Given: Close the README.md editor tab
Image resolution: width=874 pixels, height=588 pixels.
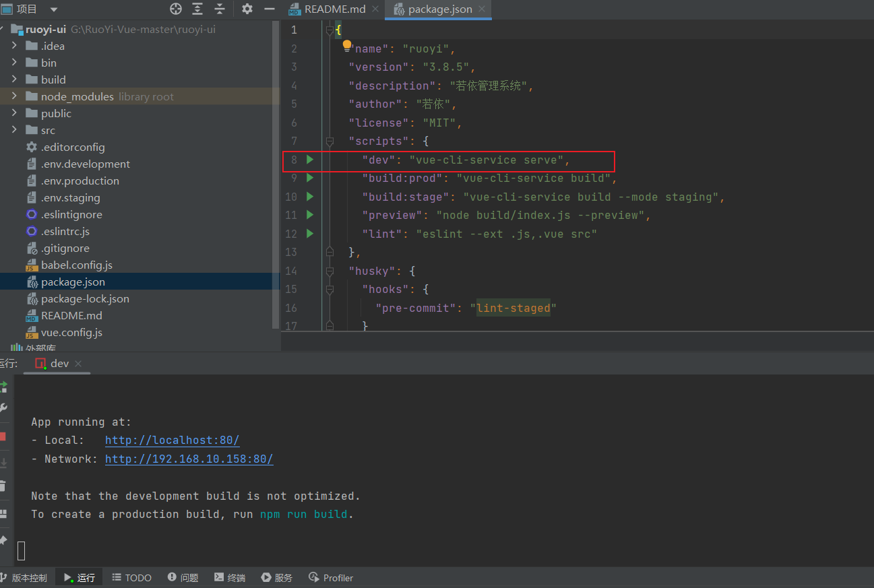Looking at the screenshot, I should pyautogui.click(x=375, y=9).
